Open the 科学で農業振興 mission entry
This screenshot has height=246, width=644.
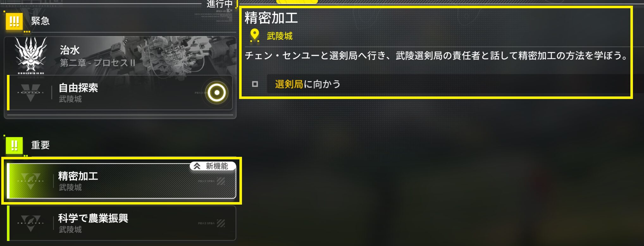[121, 223]
